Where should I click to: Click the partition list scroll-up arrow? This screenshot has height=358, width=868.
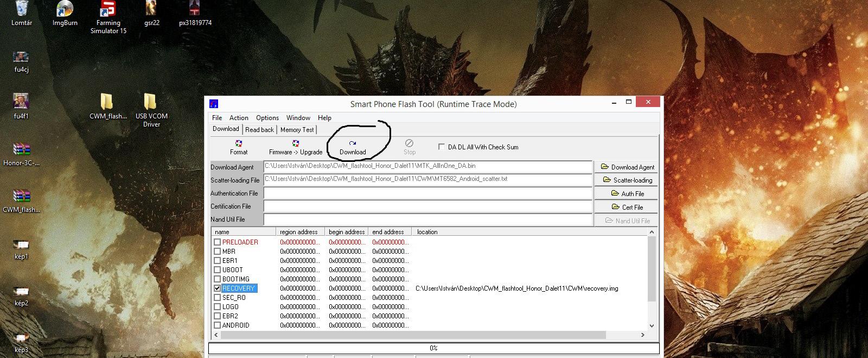click(x=652, y=232)
